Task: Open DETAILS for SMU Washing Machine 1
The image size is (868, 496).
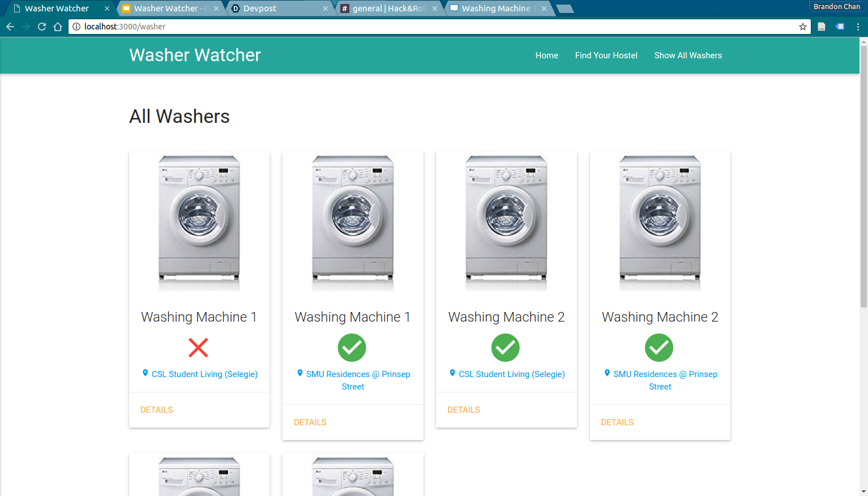Action: [310, 422]
